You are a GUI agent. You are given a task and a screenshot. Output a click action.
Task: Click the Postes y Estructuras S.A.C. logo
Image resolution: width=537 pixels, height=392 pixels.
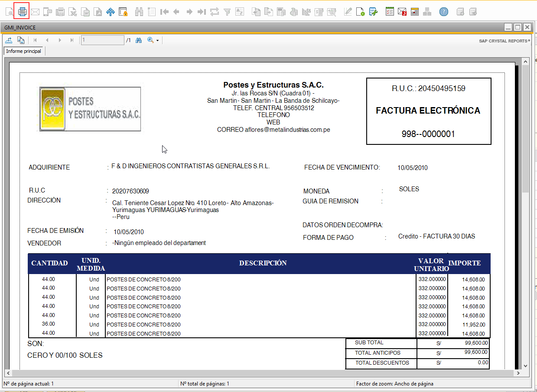click(90, 109)
